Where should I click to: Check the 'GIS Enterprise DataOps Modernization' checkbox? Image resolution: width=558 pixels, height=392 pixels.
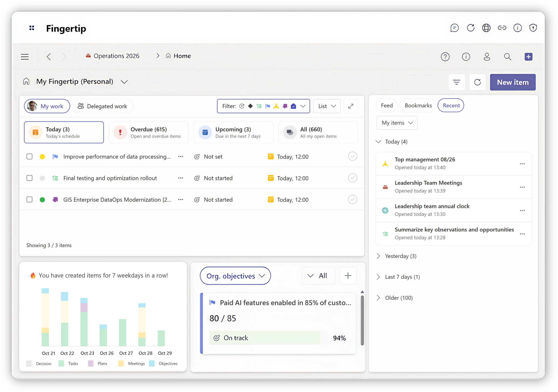tap(29, 200)
